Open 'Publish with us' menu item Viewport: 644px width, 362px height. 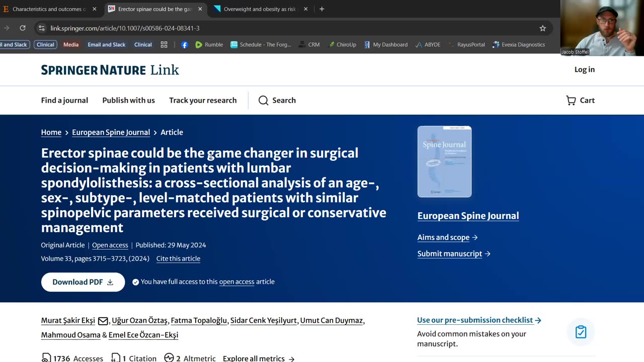(128, 100)
